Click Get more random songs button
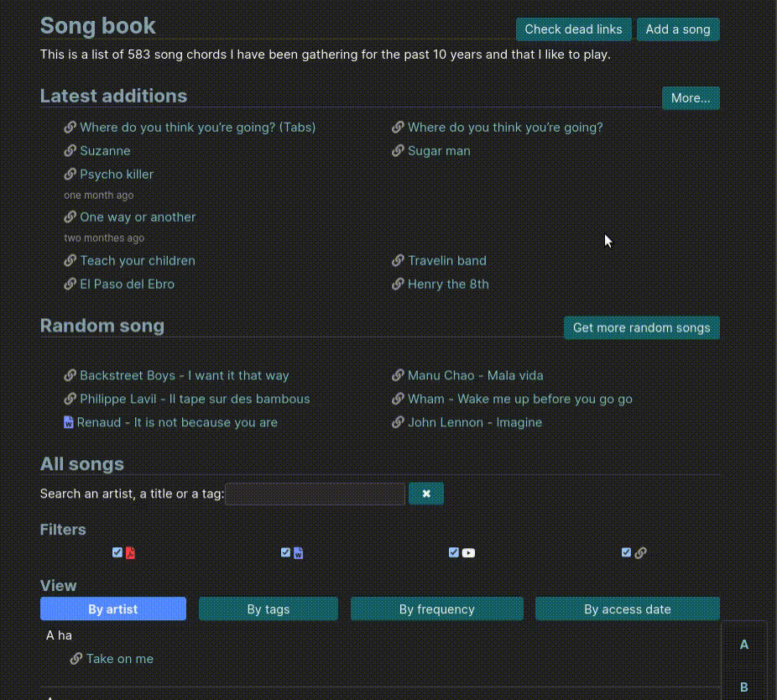The height and width of the screenshot is (700, 777). pos(641,327)
